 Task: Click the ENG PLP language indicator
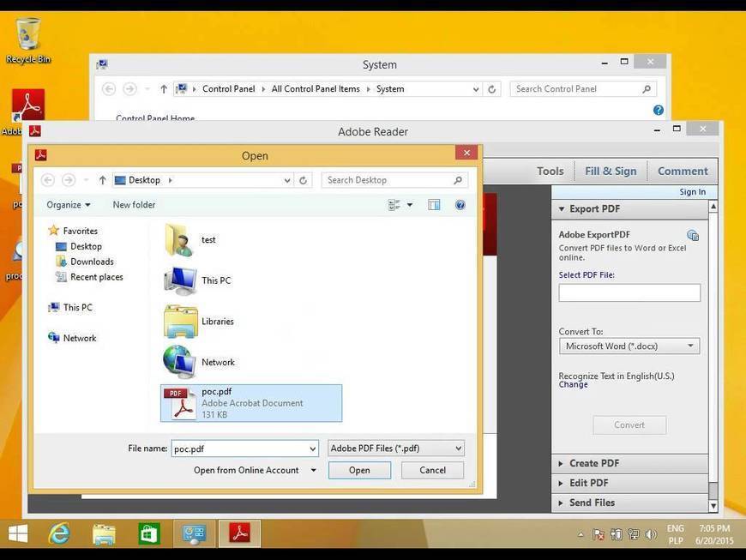[676, 534]
